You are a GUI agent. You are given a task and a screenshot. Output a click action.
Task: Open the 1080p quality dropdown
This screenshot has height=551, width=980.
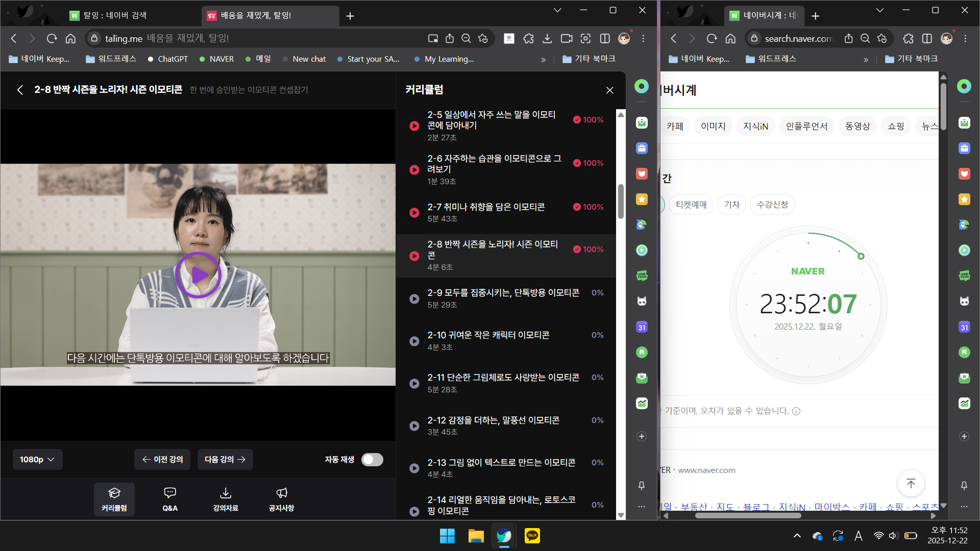pyautogui.click(x=37, y=460)
